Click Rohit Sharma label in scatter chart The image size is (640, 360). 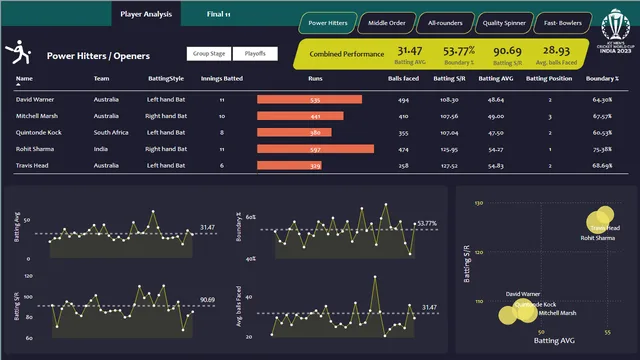[x=598, y=238]
